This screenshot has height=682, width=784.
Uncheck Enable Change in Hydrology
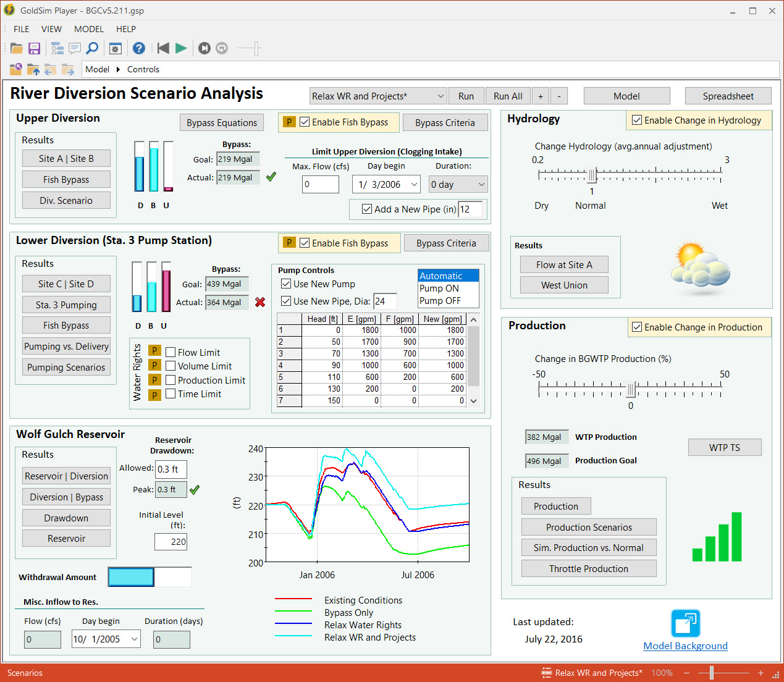tap(637, 120)
